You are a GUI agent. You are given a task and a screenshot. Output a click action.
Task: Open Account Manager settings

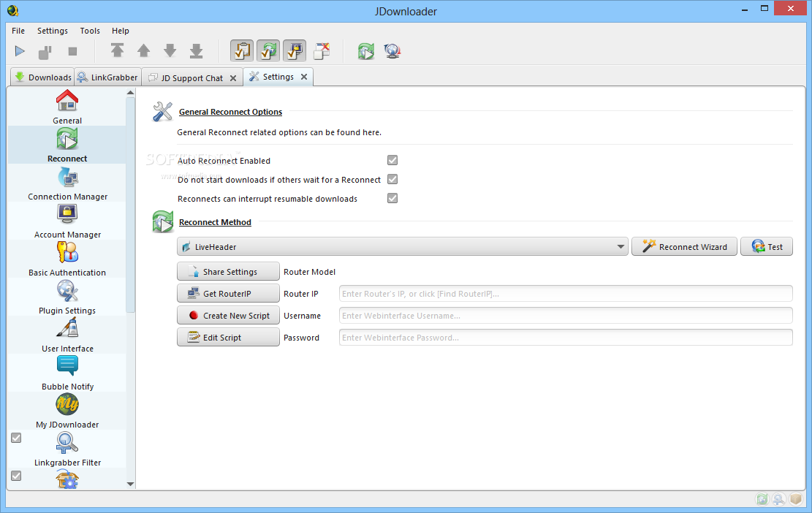point(67,221)
